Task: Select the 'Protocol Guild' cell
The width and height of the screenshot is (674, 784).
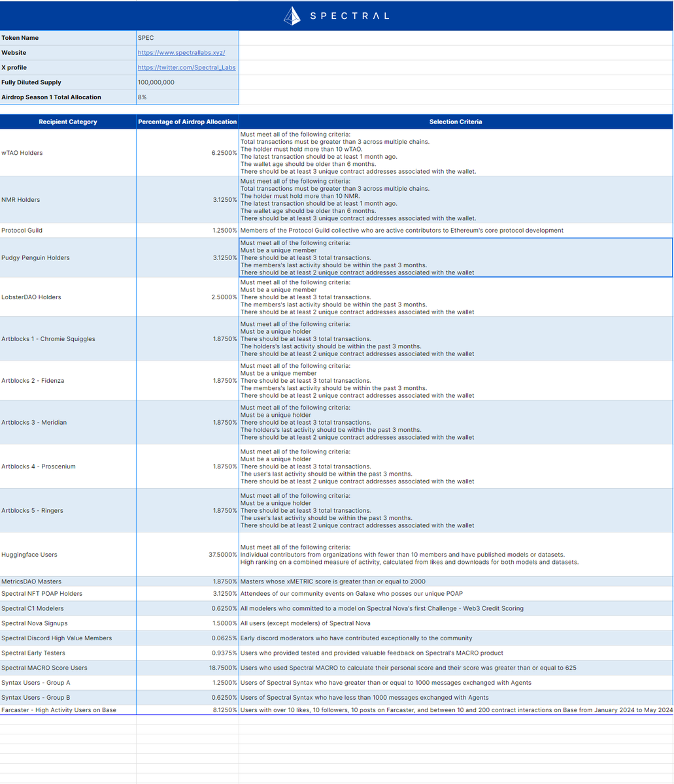Action: coord(68,231)
